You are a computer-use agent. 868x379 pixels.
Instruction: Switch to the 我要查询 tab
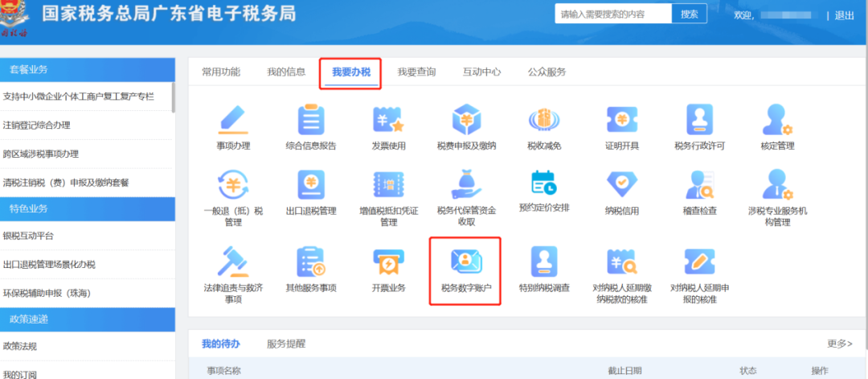[x=416, y=72]
